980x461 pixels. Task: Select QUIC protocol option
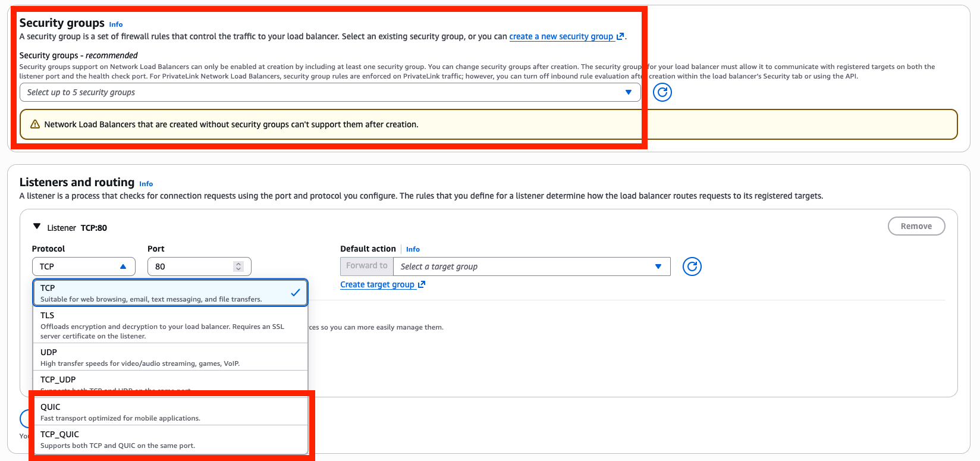coord(170,412)
